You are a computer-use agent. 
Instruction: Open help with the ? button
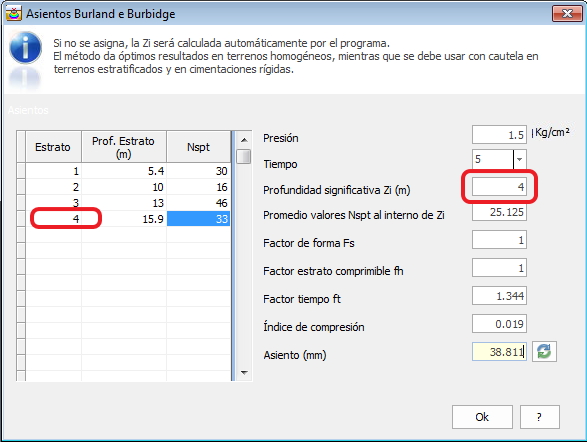click(539, 417)
